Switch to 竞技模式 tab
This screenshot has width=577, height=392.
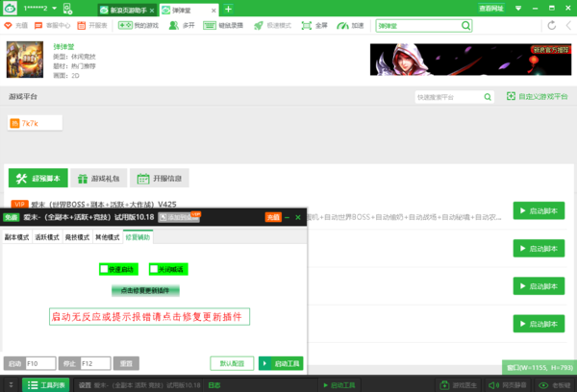(x=77, y=237)
